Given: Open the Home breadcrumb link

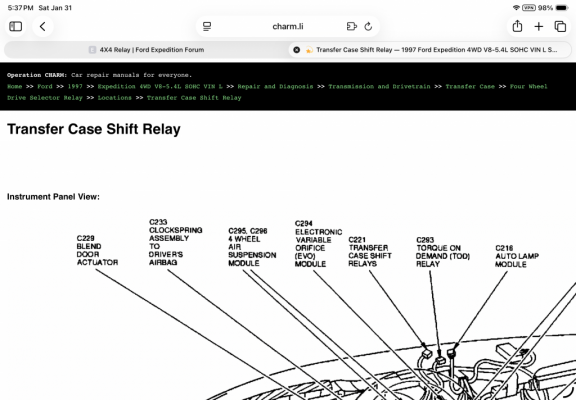Looking at the screenshot, I should coord(15,86).
